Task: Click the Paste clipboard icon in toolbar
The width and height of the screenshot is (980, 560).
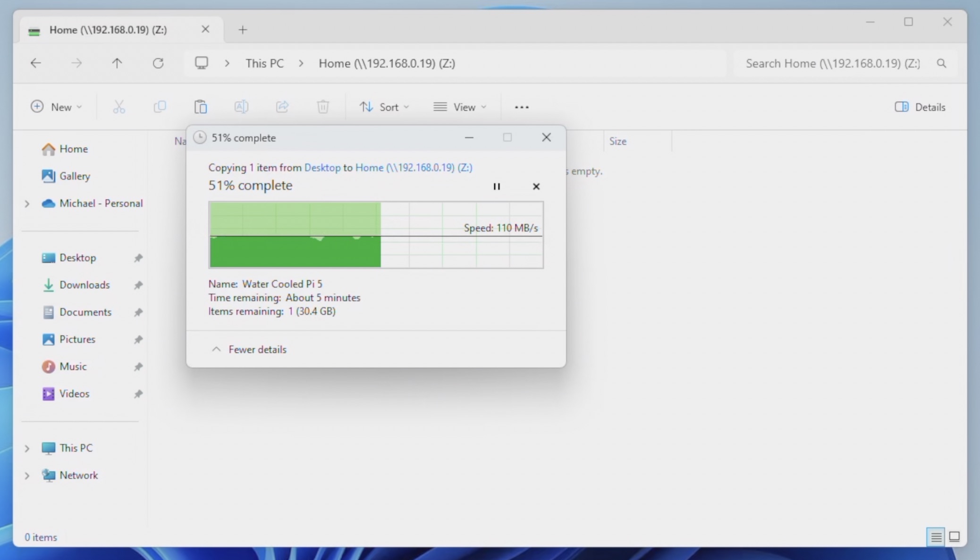Action: (x=201, y=107)
